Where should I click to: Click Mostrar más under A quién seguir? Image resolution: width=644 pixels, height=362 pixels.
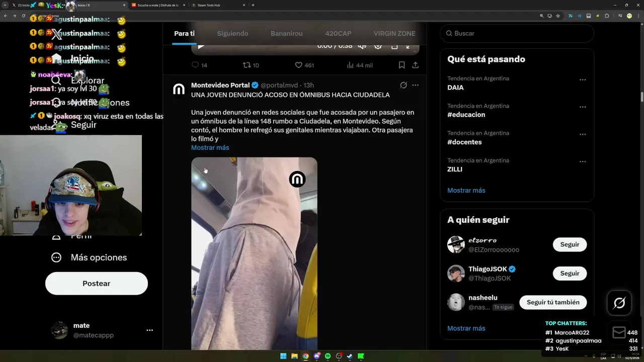[466, 328]
